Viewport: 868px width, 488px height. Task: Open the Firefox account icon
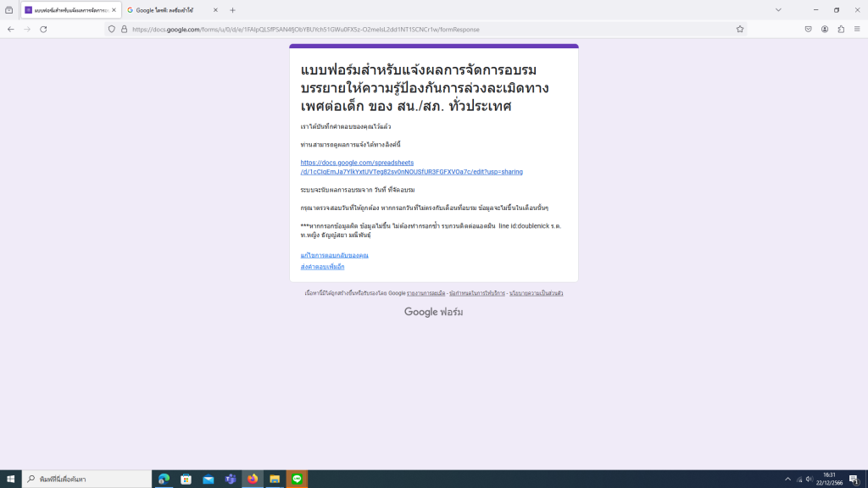click(824, 29)
